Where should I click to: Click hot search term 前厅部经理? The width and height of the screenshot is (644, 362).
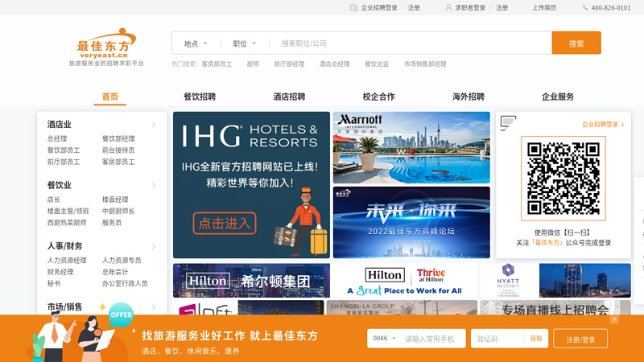289,64
